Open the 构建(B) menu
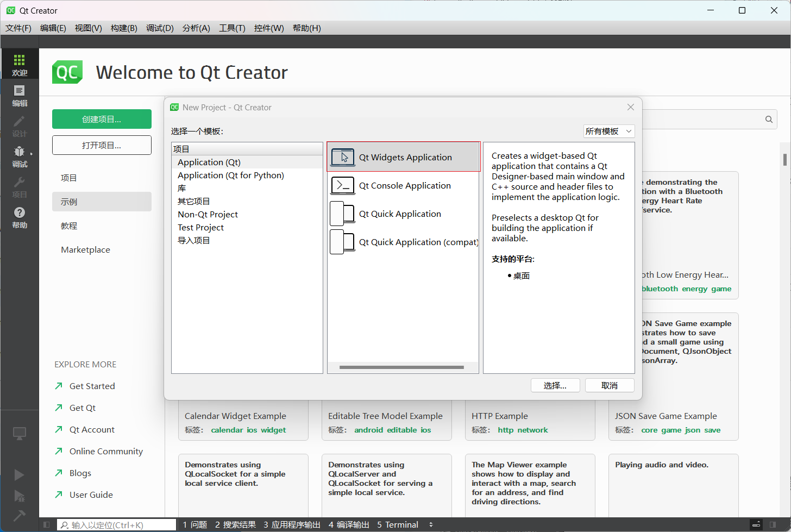This screenshot has height=532, width=791. click(x=124, y=28)
